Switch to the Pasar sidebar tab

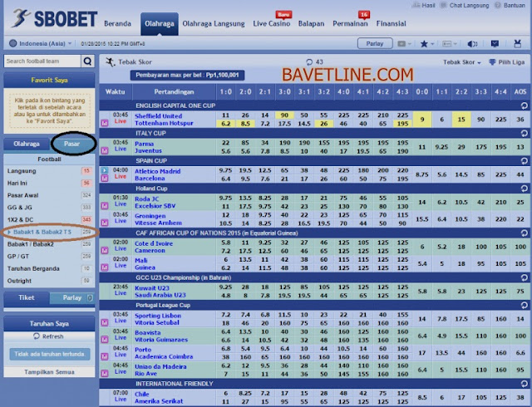(72, 144)
